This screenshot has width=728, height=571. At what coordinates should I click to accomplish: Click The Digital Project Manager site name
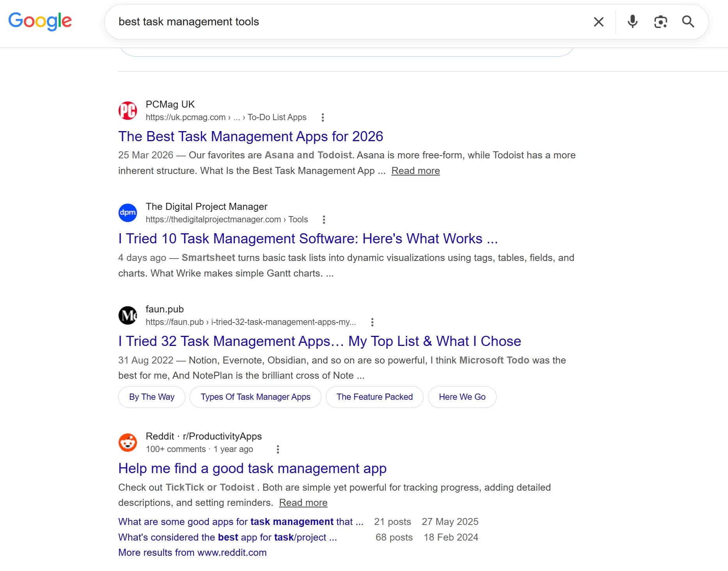[206, 207]
